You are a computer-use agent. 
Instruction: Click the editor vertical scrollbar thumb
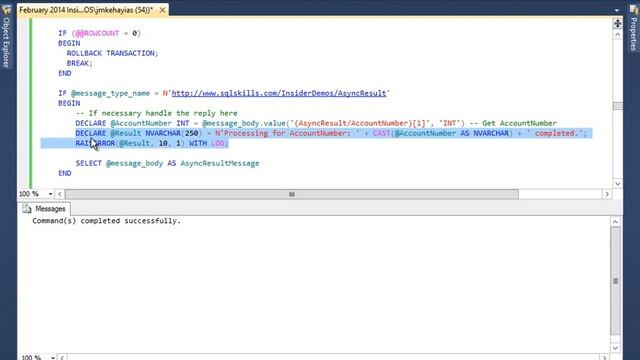click(617, 106)
